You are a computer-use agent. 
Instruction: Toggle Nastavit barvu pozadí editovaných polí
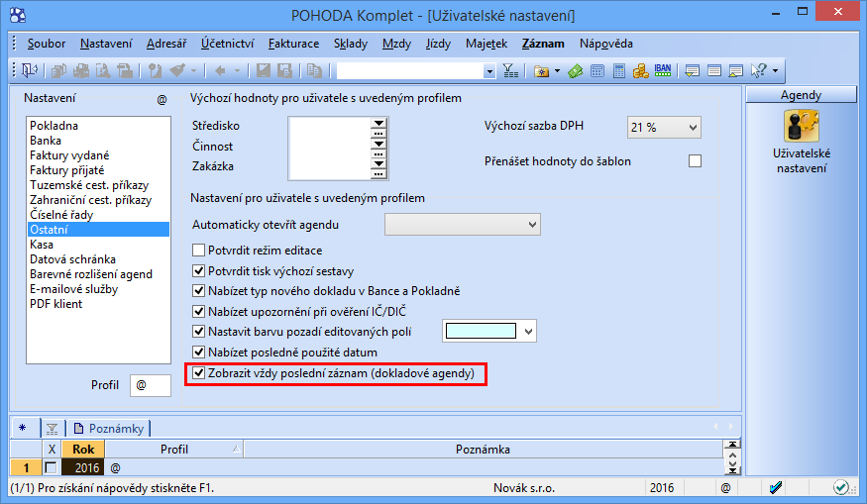pos(198,332)
